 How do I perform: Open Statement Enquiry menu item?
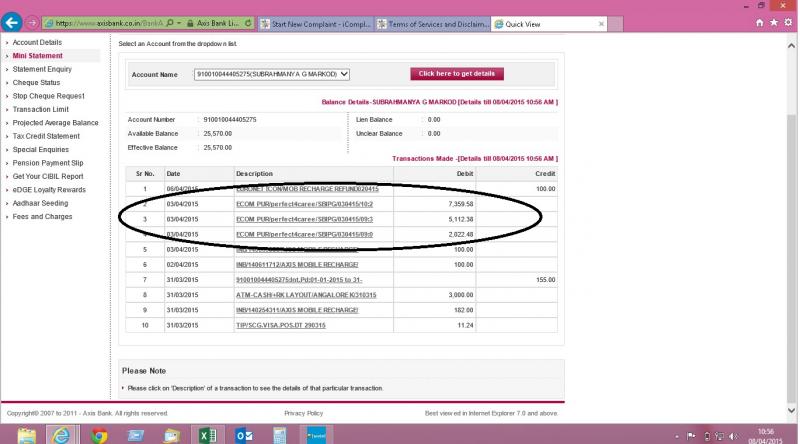pyautogui.click(x=42, y=69)
